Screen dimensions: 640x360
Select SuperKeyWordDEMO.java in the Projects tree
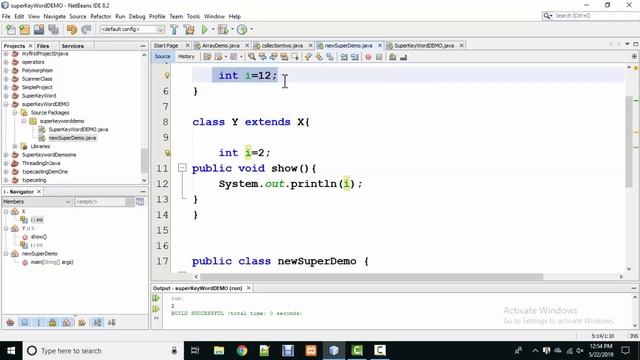point(78,129)
